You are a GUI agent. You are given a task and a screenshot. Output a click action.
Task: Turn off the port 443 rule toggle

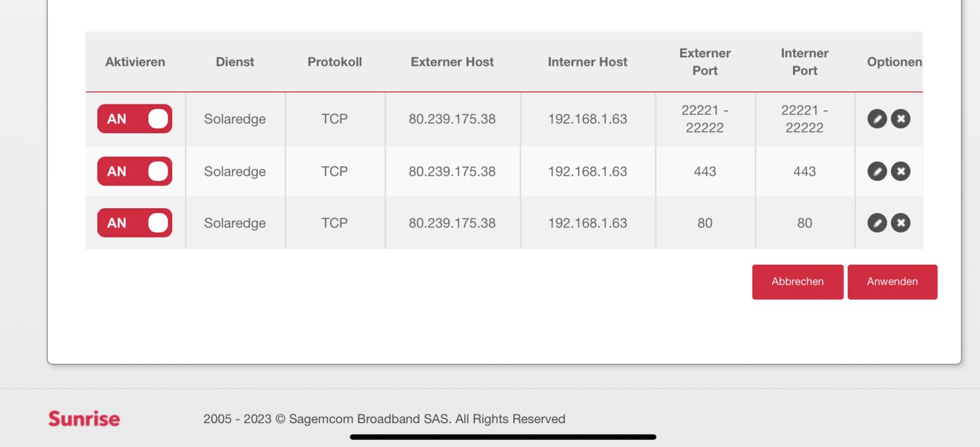coord(135,171)
